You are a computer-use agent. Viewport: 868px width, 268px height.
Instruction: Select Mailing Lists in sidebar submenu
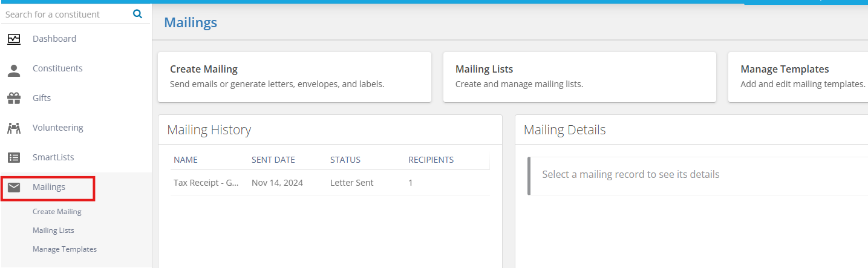(53, 230)
